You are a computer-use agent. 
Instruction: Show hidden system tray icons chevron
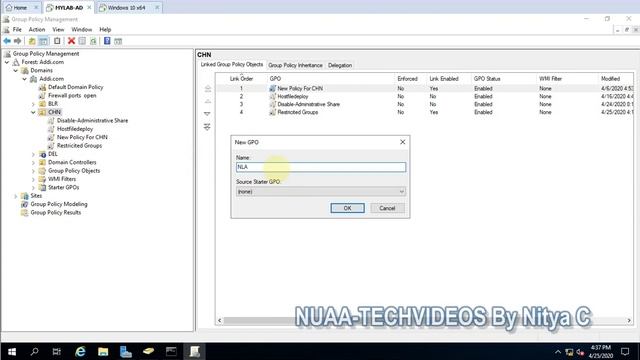558,352
